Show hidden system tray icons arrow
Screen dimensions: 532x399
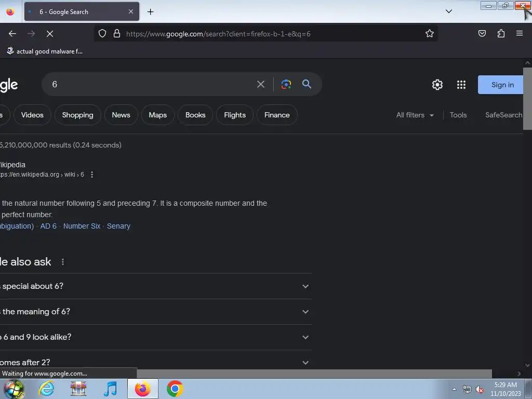(454, 389)
